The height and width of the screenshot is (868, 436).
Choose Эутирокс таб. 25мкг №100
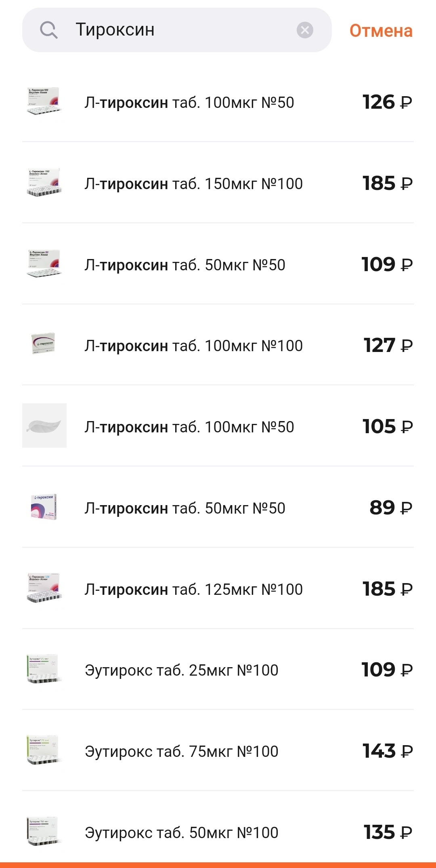pyautogui.click(x=181, y=670)
